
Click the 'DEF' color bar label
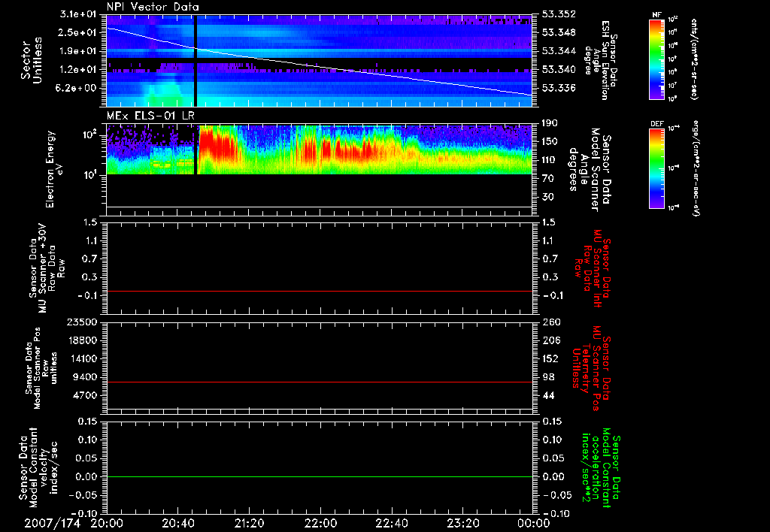pyautogui.click(x=656, y=124)
